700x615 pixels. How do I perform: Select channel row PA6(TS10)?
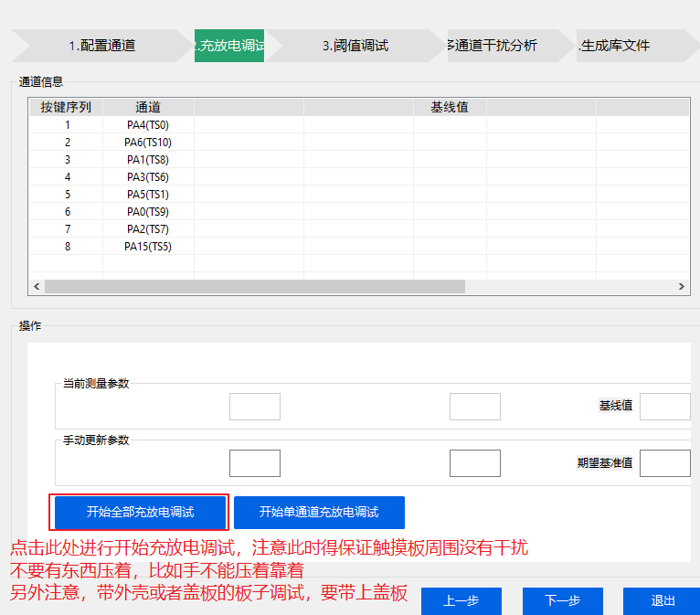coord(359,143)
